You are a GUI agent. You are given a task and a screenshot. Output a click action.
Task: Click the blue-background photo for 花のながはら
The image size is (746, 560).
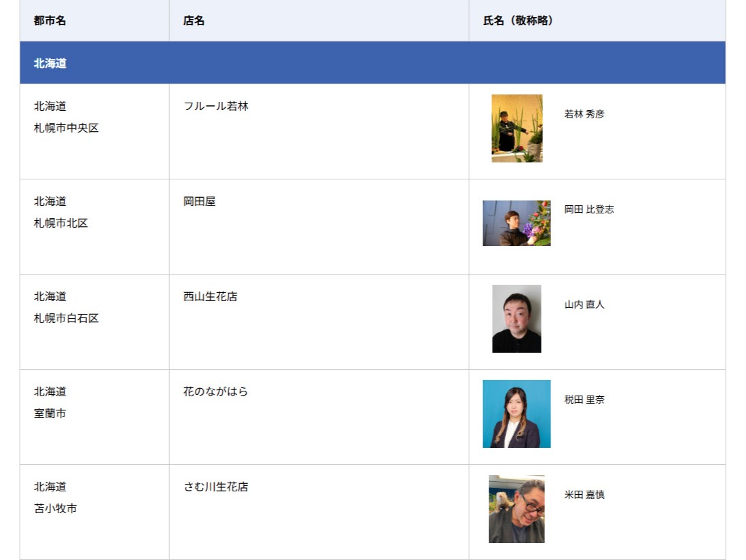[x=516, y=414]
